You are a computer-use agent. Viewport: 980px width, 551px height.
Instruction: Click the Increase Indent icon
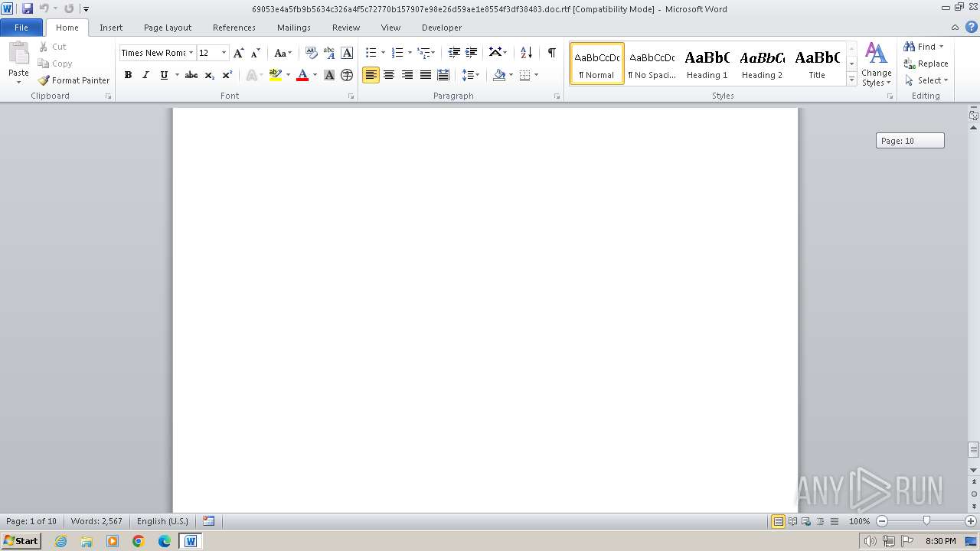(472, 53)
